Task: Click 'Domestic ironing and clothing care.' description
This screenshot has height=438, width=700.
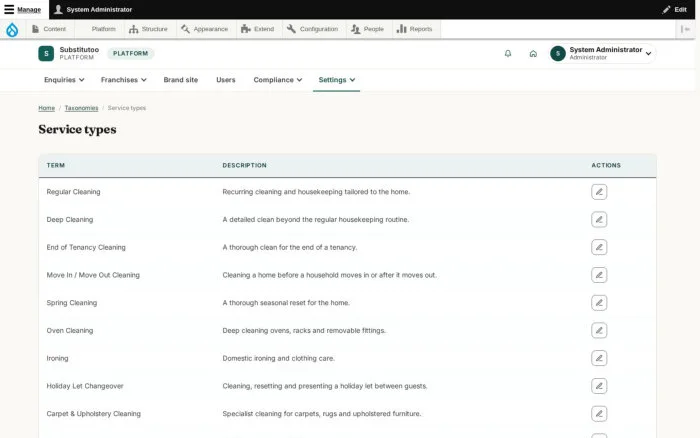Action: pyautogui.click(x=279, y=358)
